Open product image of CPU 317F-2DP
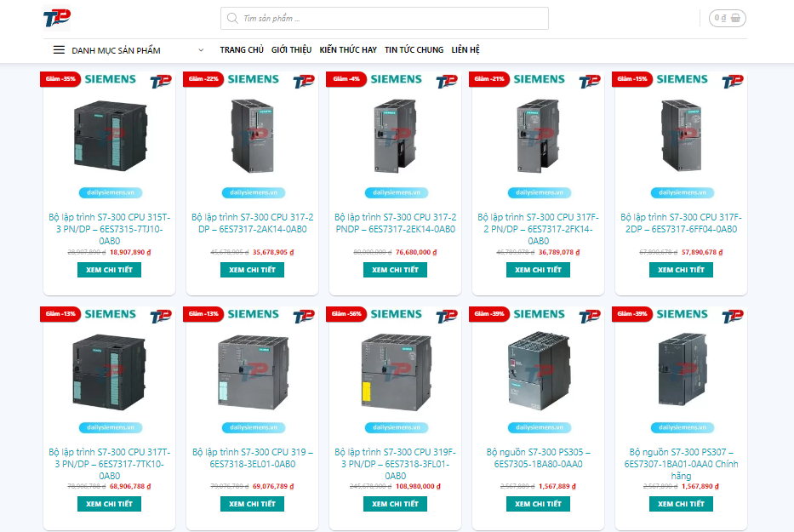 pyautogui.click(x=681, y=137)
